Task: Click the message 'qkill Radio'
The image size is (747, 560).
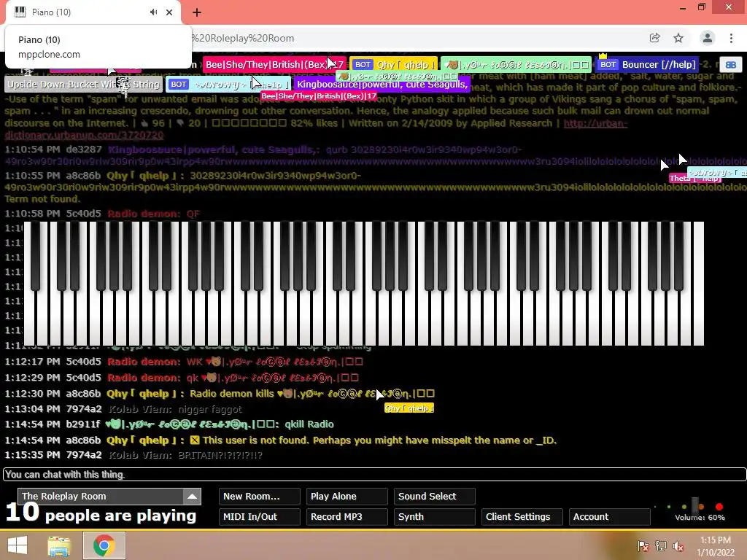Action: coord(309,424)
